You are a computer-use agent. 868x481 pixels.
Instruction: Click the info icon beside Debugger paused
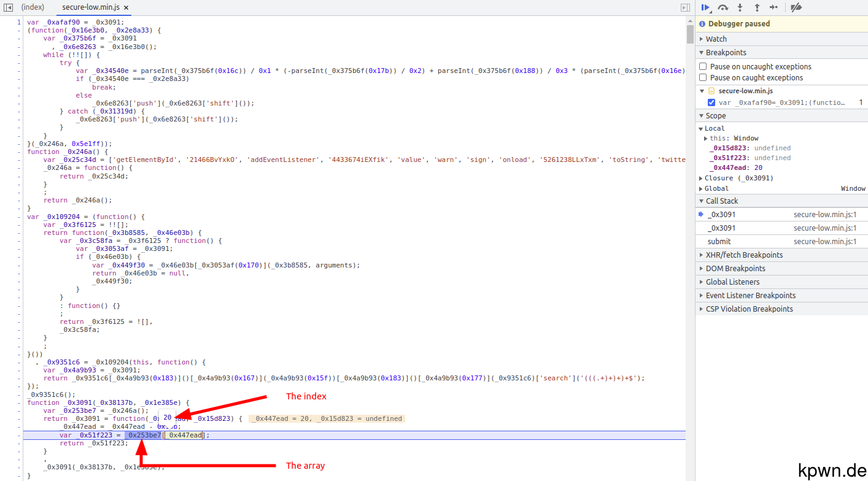point(702,23)
